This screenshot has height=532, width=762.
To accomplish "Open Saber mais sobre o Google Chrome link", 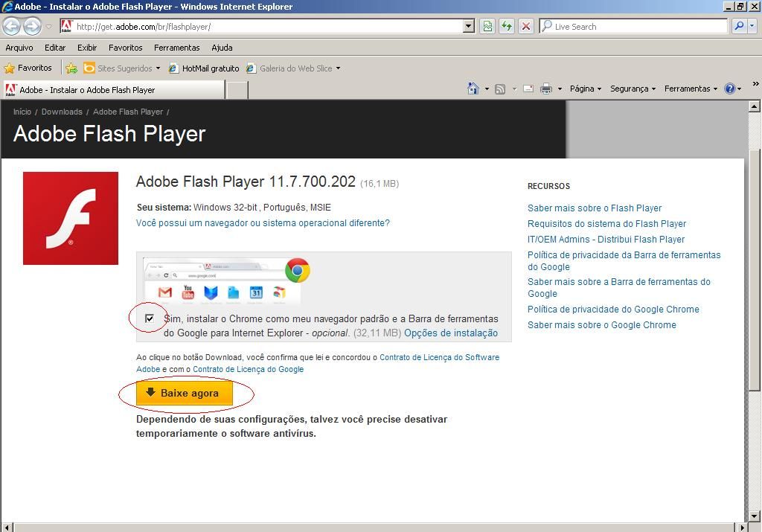I will [x=601, y=324].
